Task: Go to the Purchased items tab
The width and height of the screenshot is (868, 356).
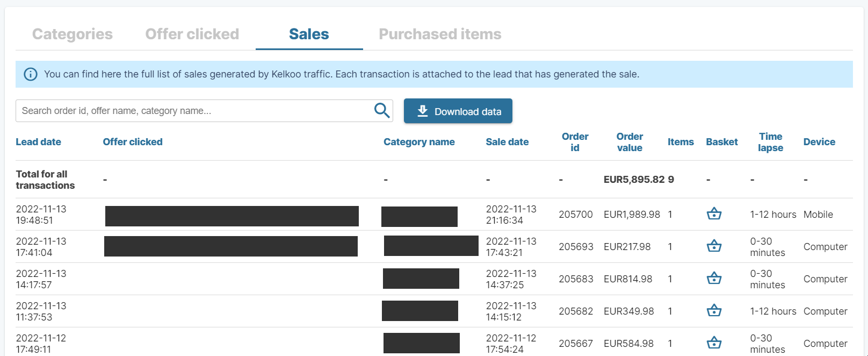Action: pos(440,34)
